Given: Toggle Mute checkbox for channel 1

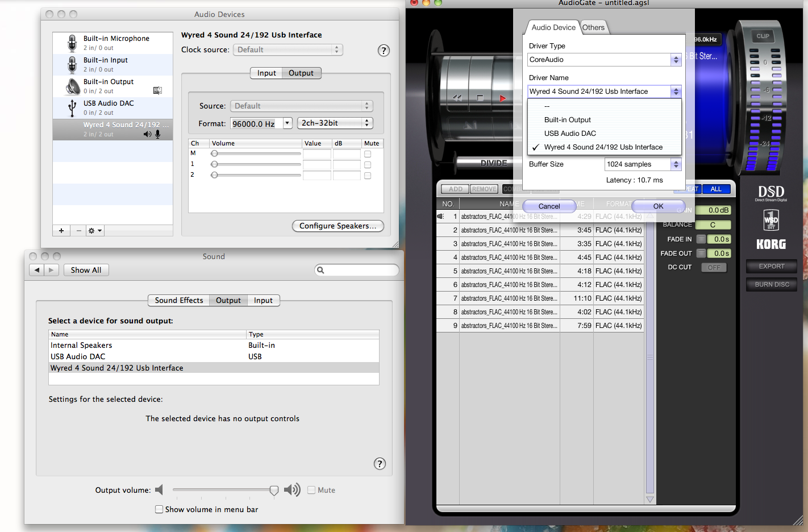Looking at the screenshot, I should (x=368, y=165).
